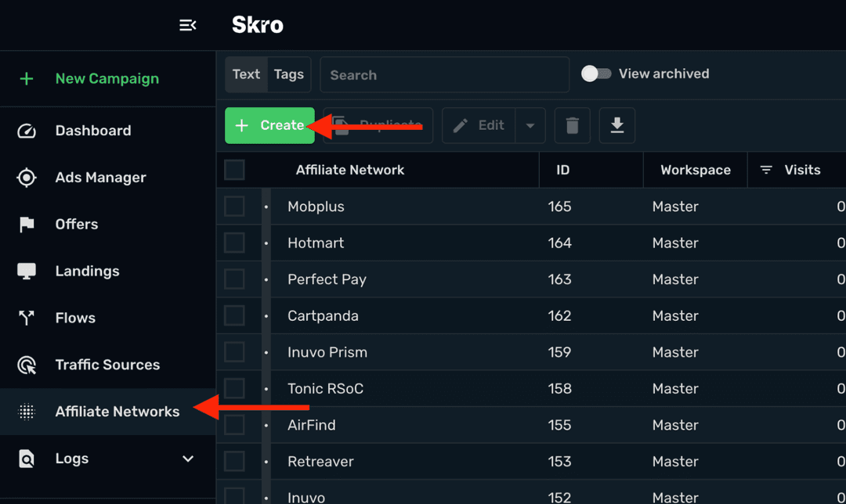Click the Ads Manager target icon
This screenshot has width=846, height=504.
(x=27, y=178)
